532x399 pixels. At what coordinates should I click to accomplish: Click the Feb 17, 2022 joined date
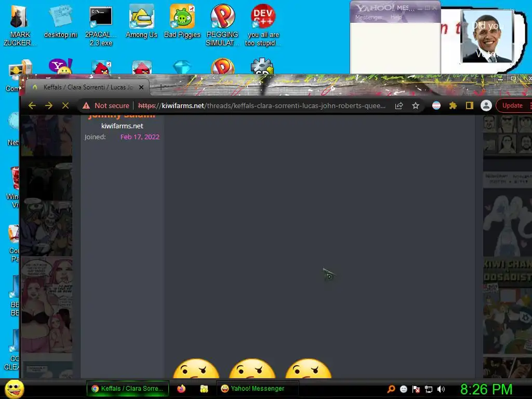pyautogui.click(x=140, y=137)
